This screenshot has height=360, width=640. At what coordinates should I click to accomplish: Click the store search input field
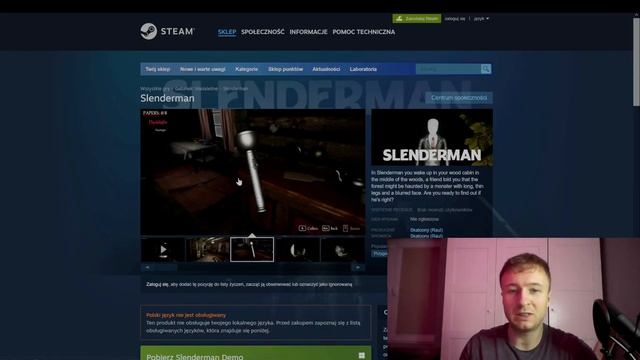[448, 69]
